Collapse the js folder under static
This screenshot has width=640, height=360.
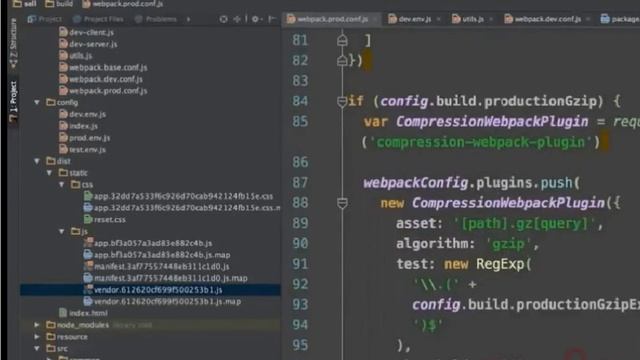(x=62, y=231)
